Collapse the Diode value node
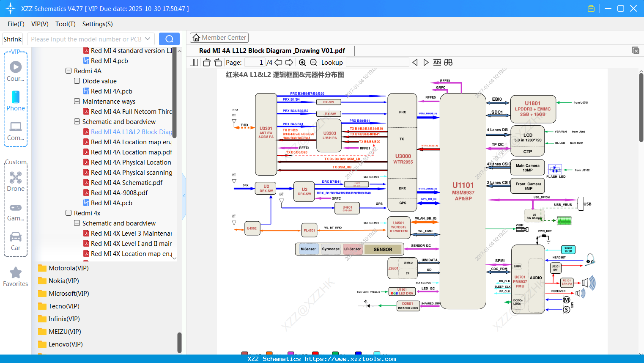644x363 pixels. tap(77, 81)
